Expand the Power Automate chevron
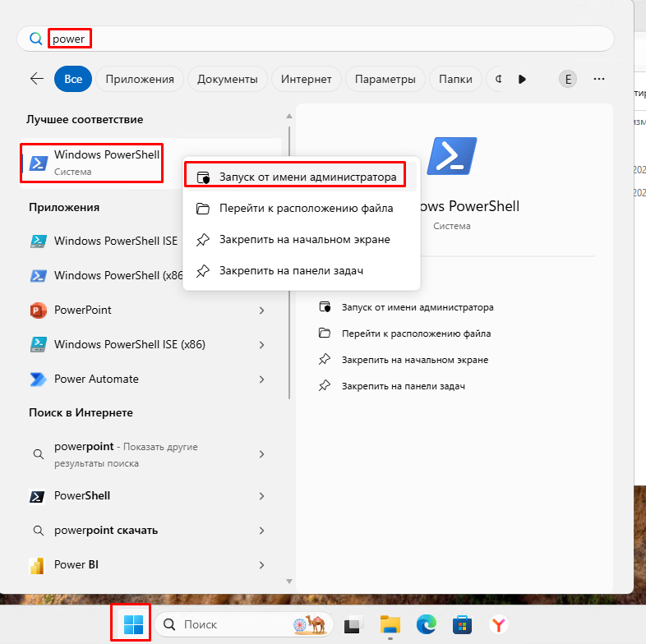Viewport: 646px width, 644px height. (x=261, y=379)
